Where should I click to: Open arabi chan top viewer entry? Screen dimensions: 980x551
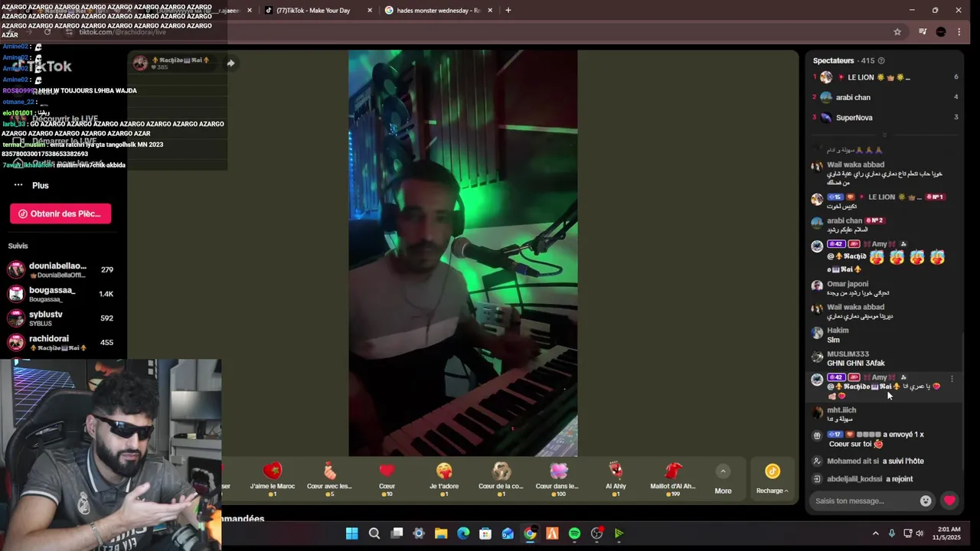click(x=884, y=97)
